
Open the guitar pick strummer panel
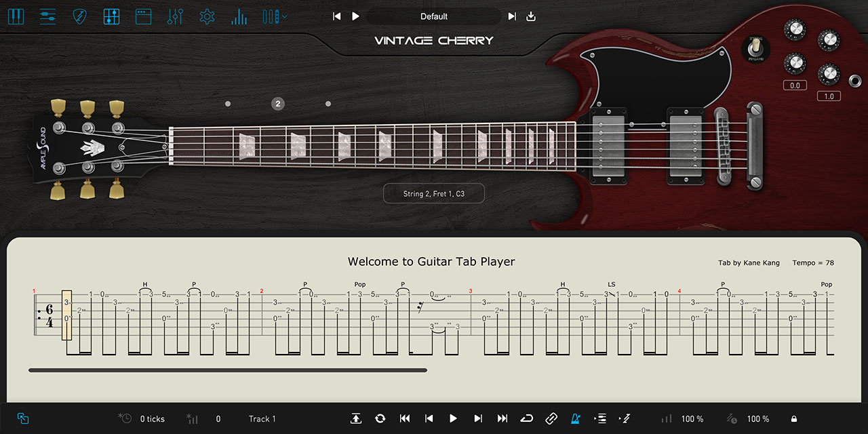(x=79, y=16)
